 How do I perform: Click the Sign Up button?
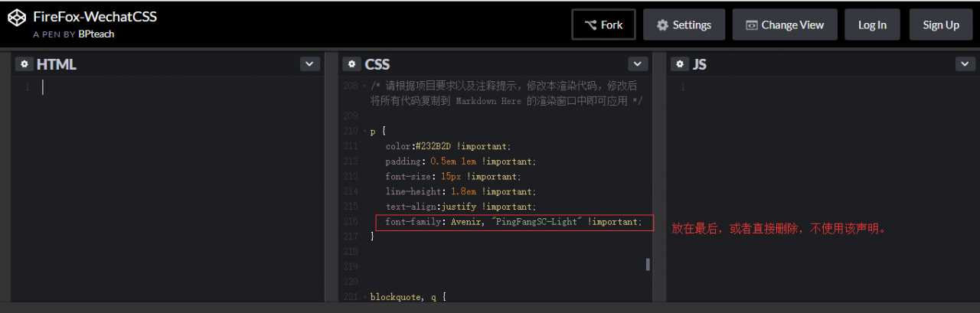click(941, 24)
